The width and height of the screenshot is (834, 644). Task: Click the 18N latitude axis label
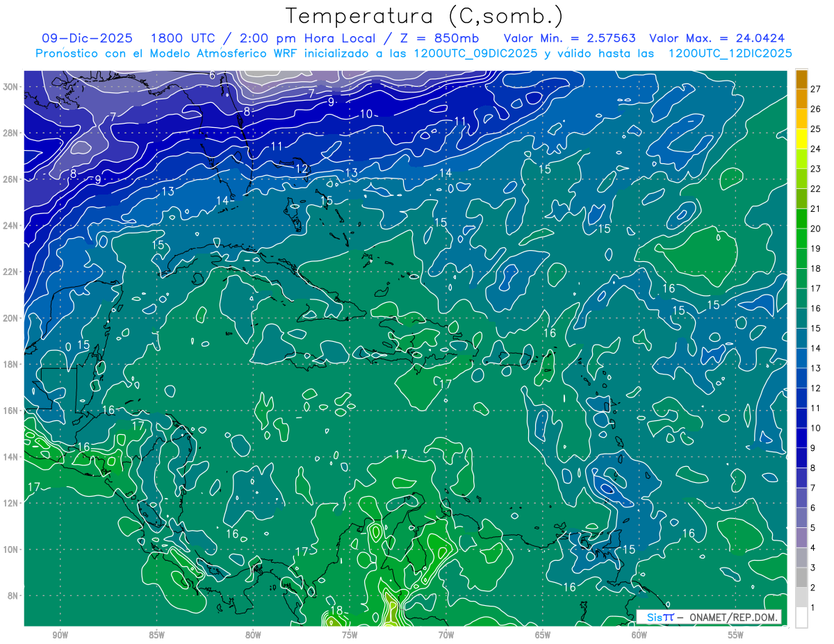tap(11, 364)
